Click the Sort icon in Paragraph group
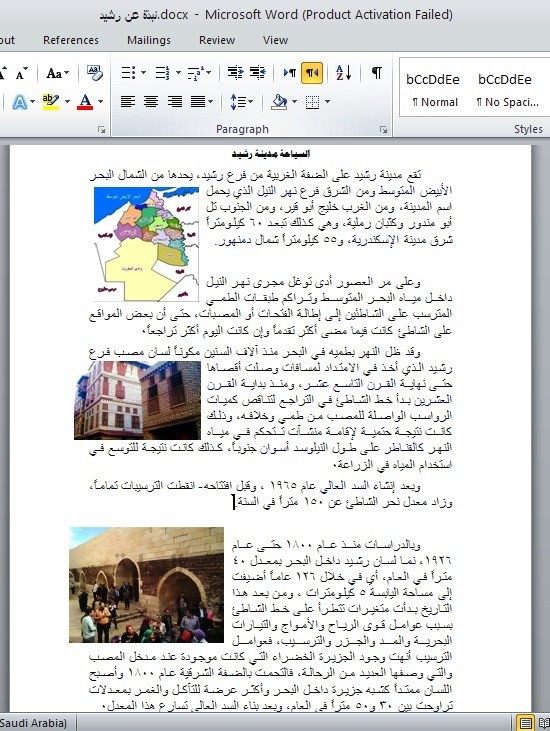550x731 pixels. tap(344, 73)
